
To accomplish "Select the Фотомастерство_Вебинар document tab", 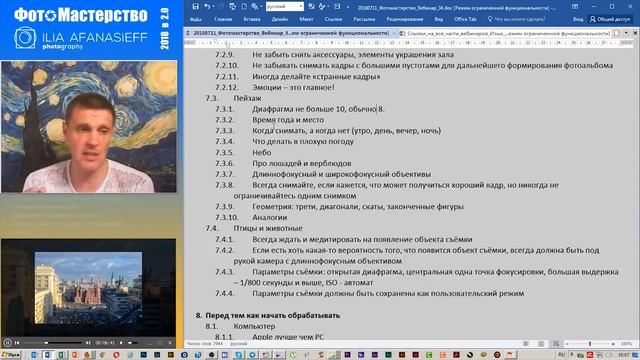I will (x=291, y=33).
